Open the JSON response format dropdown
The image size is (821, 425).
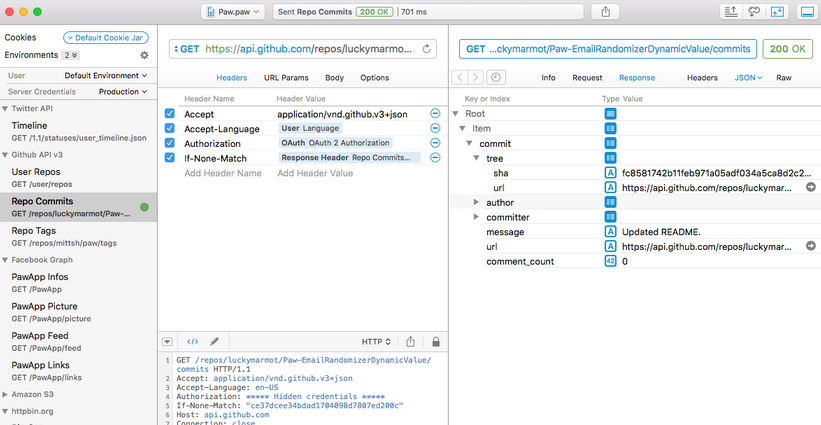point(748,77)
